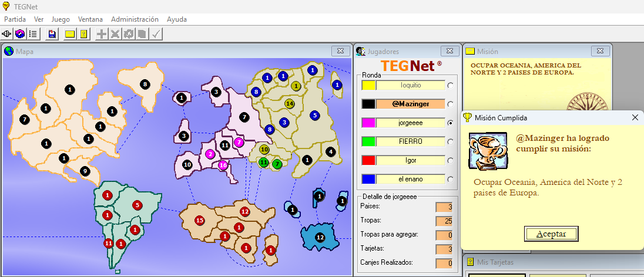Image resolution: width=644 pixels, height=277 pixels.
Task: Click the Tropas value field showing 25
Action: tap(444, 221)
